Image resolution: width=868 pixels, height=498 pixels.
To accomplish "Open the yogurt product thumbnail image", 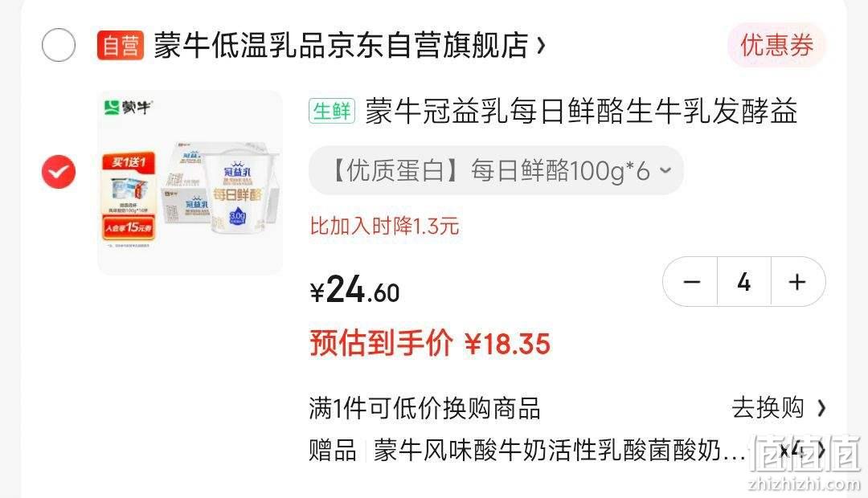I will pyautogui.click(x=190, y=182).
